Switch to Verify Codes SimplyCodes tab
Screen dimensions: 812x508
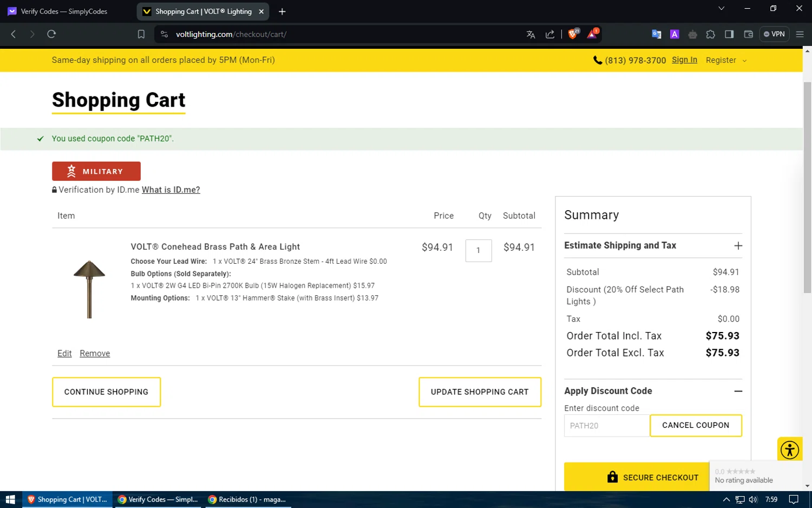[x=64, y=11]
